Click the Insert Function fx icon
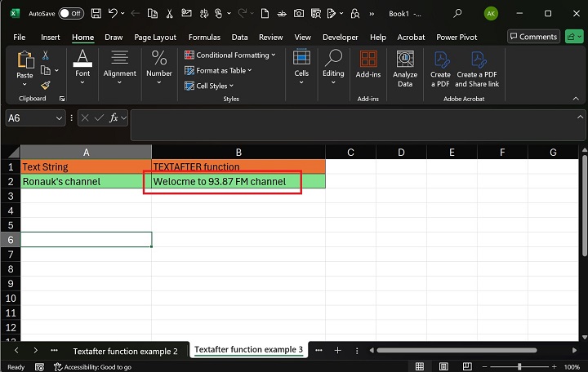Viewport: 588px width, 372px height. (114, 118)
